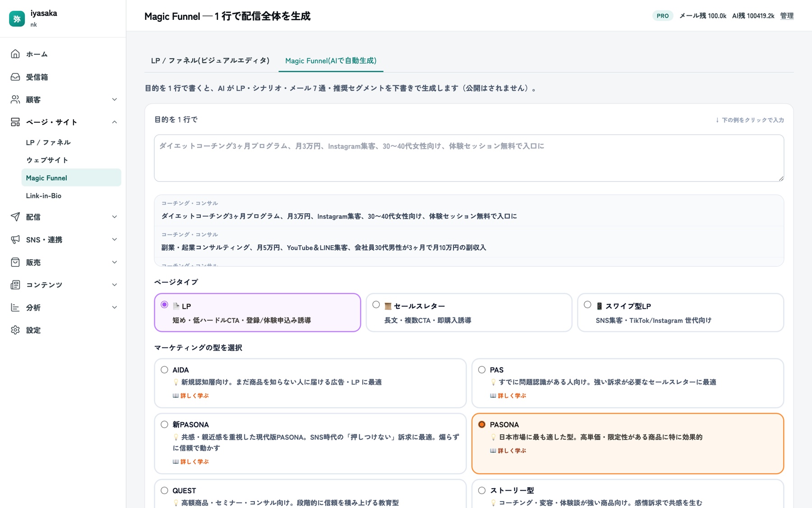Select the スワイプ型LP page type radio

pyautogui.click(x=587, y=305)
